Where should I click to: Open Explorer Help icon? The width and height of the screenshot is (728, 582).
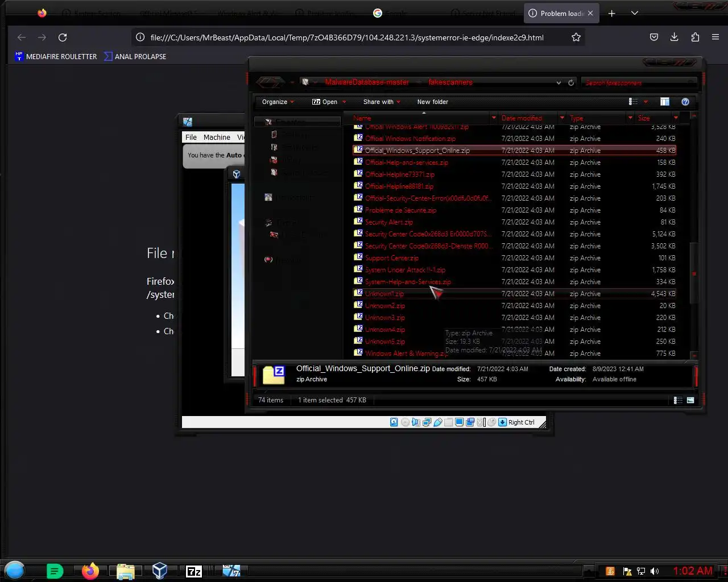click(x=685, y=102)
